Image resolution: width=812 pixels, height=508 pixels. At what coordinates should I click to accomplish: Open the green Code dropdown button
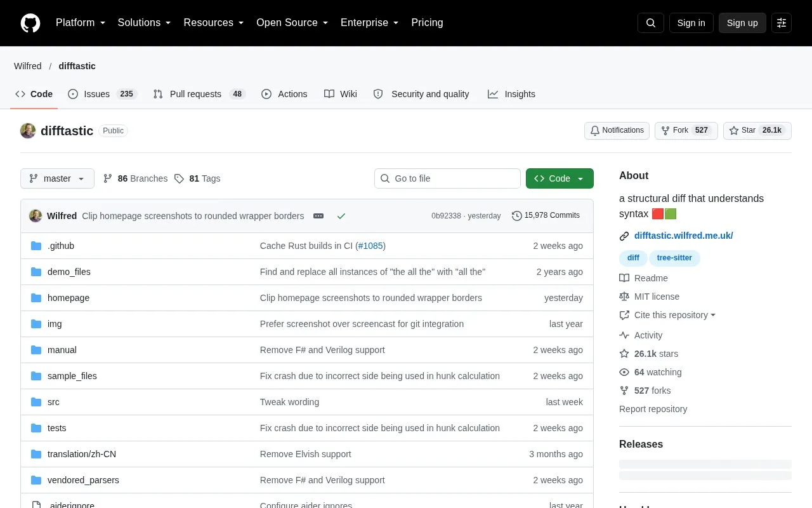(560, 178)
